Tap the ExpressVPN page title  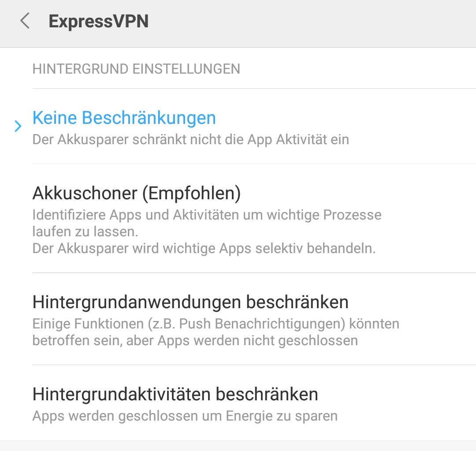tap(99, 21)
